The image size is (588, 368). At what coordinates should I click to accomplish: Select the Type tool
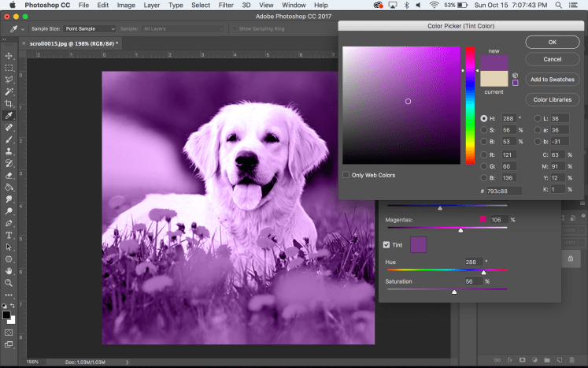9,235
